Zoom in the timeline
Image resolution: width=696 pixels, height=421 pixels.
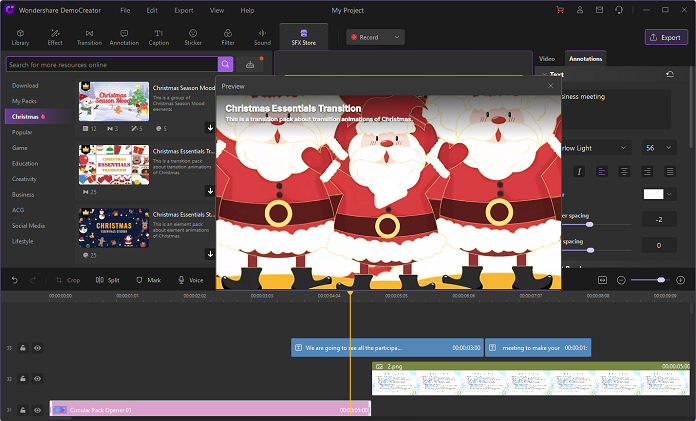[680, 280]
